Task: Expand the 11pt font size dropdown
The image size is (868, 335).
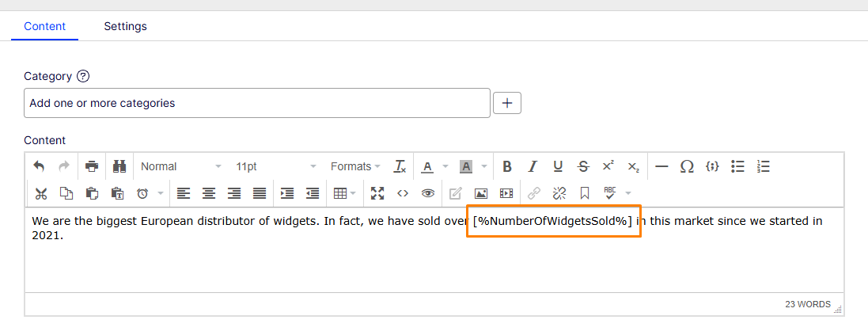Action: 275,166
